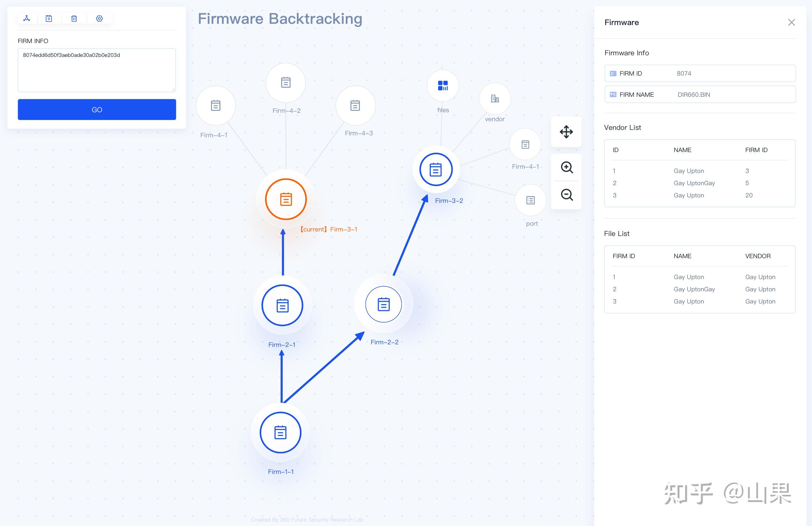Click the save icon in toolbar
812x526 pixels.
[x=49, y=18]
